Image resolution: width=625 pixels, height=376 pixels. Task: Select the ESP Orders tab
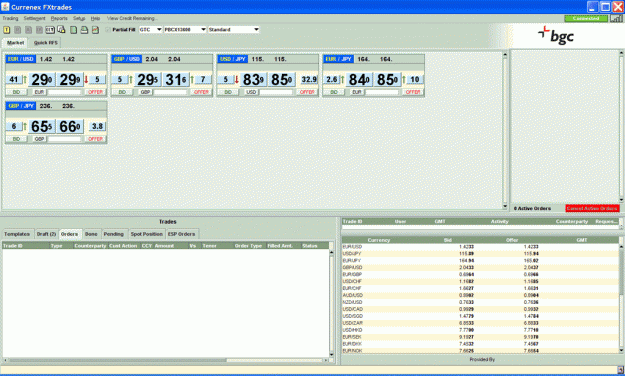[x=181, y=234]
